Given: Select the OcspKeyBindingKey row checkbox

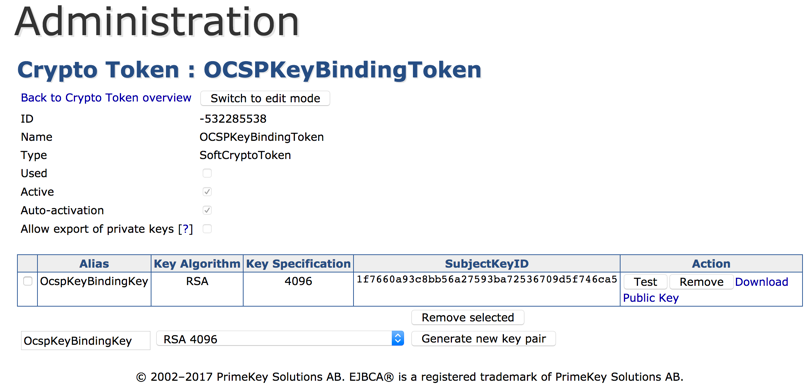Looking at the screenshot, I should [28, 281].
